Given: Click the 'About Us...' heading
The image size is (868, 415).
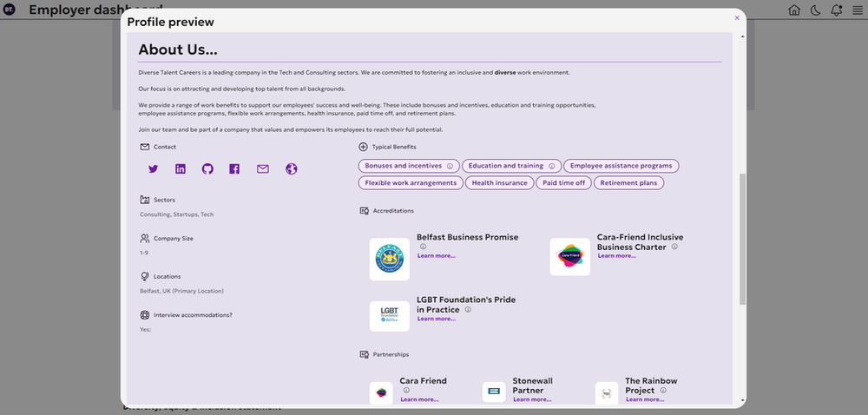Looking at the screenshot, I should coord(178,49).
